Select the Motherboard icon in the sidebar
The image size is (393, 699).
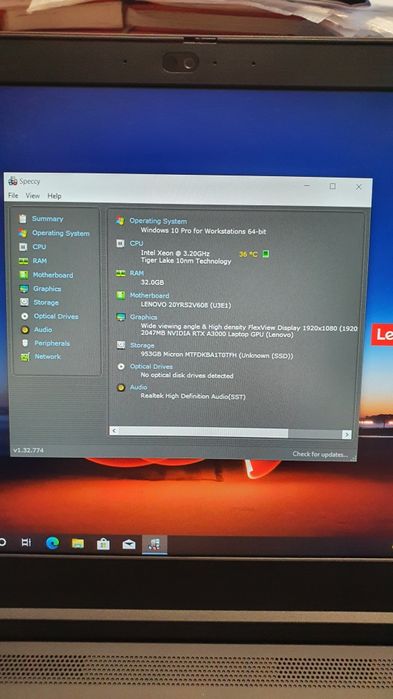24,275
